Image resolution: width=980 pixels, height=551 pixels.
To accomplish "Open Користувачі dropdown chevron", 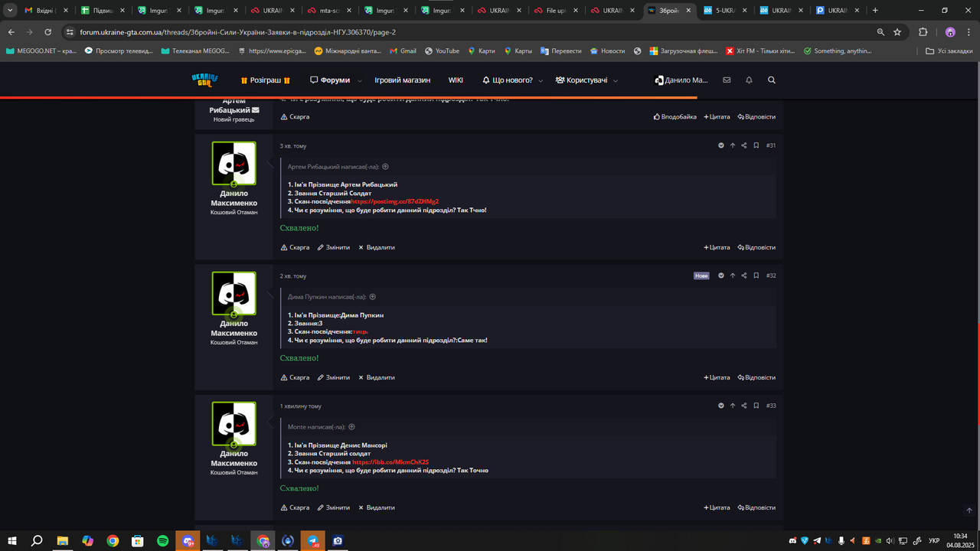I will 615,80.
